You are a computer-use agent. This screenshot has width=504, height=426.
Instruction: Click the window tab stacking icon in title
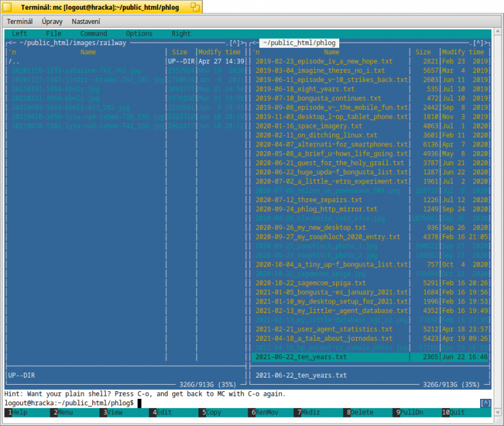point(194,7)
